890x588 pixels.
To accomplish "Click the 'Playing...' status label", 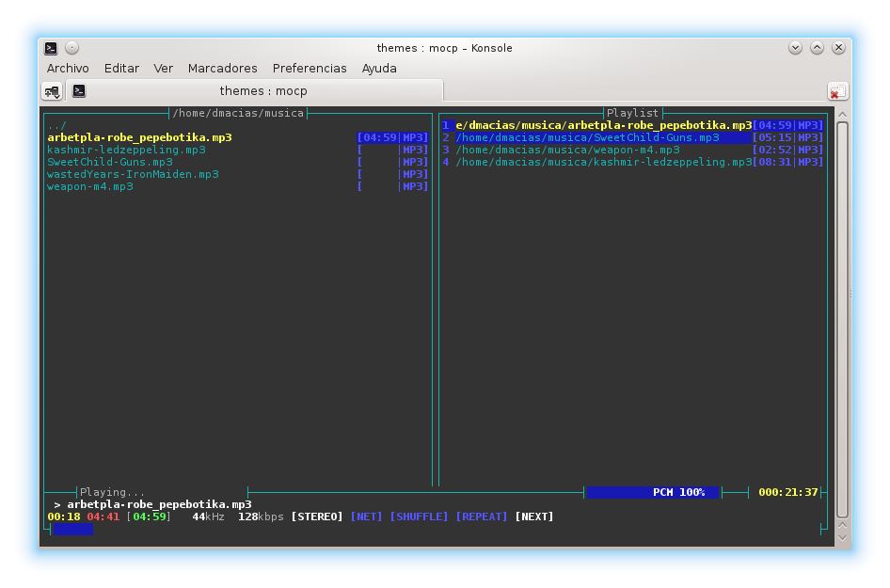I will click(x=112, y=493).
